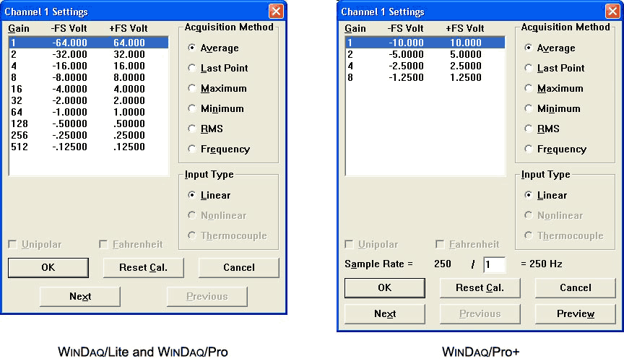The height and width of the screenshot is (364, 624).
Task: Select gain 256 row with .25000 volts
Action: point(89,135)
